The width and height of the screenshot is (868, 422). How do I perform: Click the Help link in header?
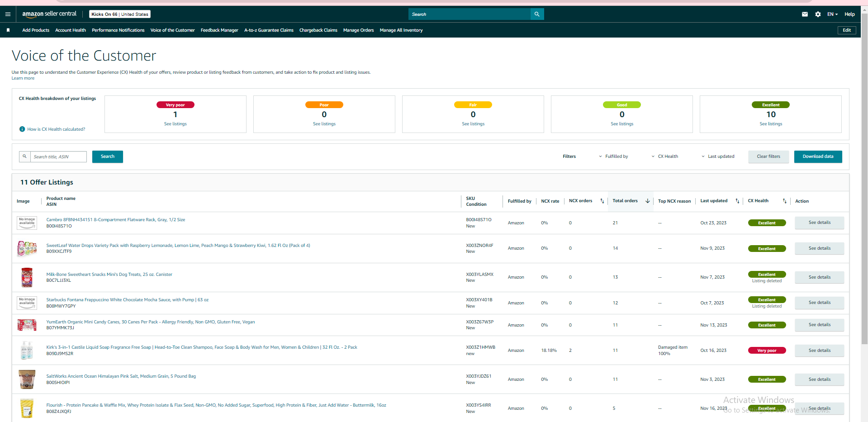(x=849, y=14)
